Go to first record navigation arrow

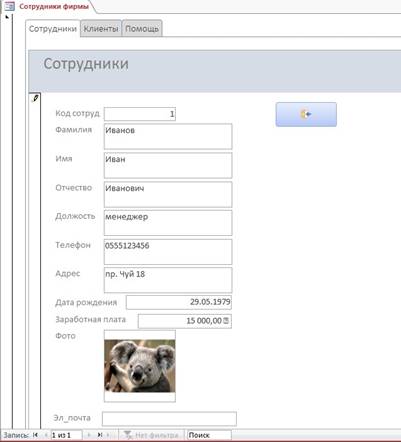tap(35, 435)
